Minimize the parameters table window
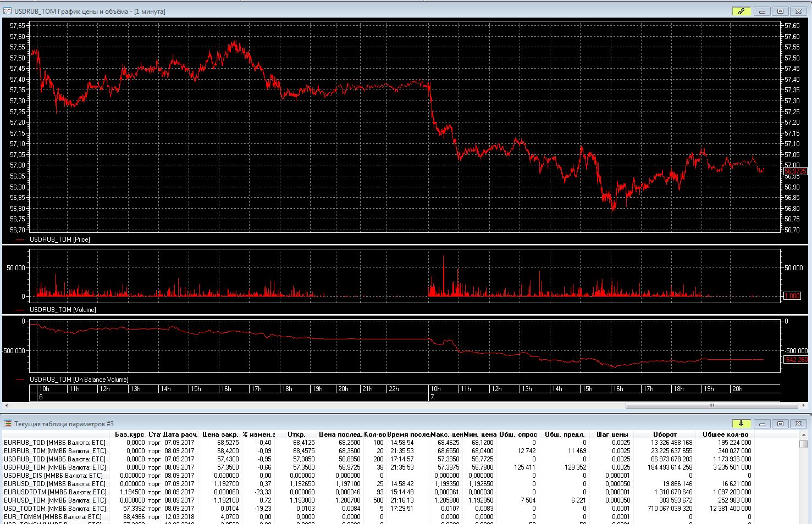 click(762, 423)
